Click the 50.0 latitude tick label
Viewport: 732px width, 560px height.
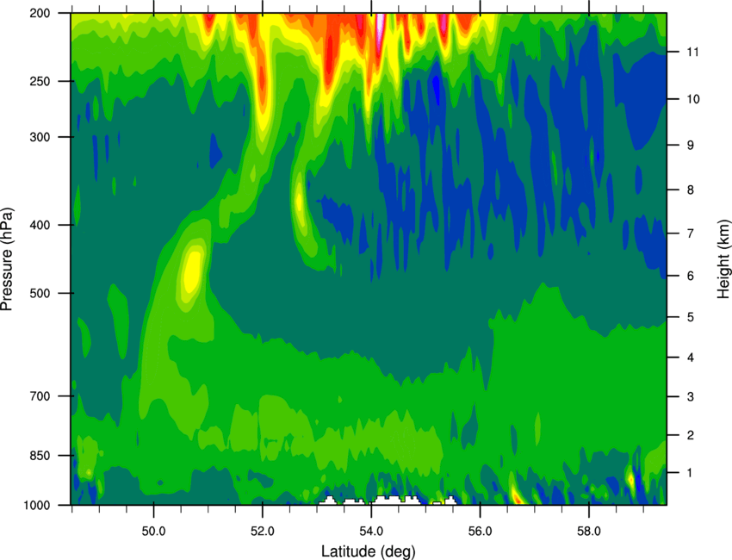pyautogui.click(x=153, y=532)
